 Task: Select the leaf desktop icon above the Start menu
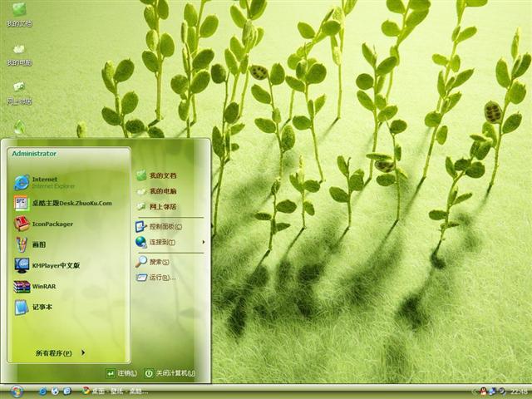pyautogui.click(x=19, y=128)
